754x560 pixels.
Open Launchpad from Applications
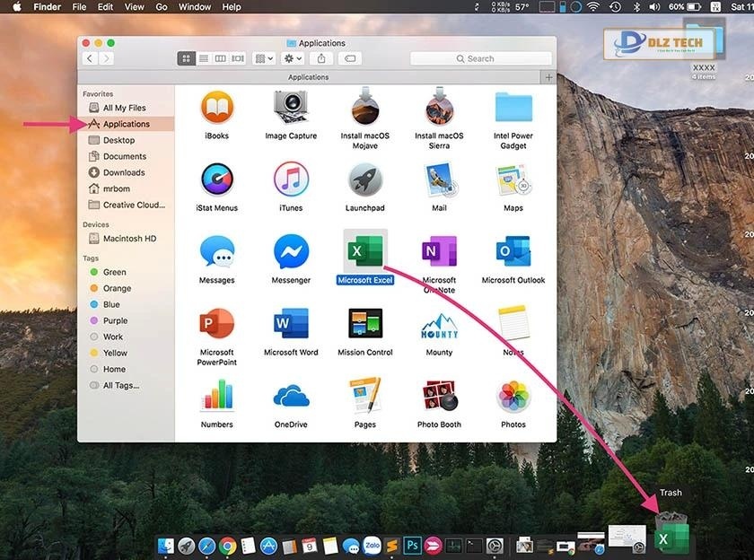point(364,179)
